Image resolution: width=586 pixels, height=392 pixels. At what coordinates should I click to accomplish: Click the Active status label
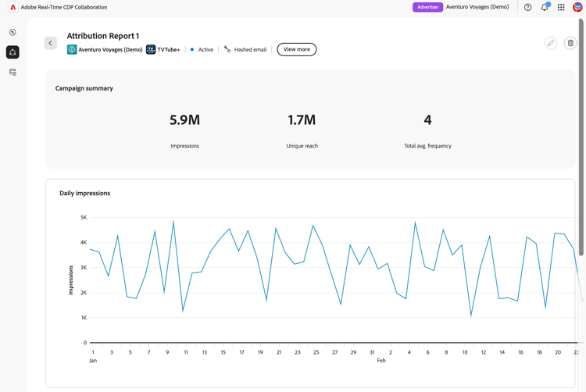(x=205, y=50)
